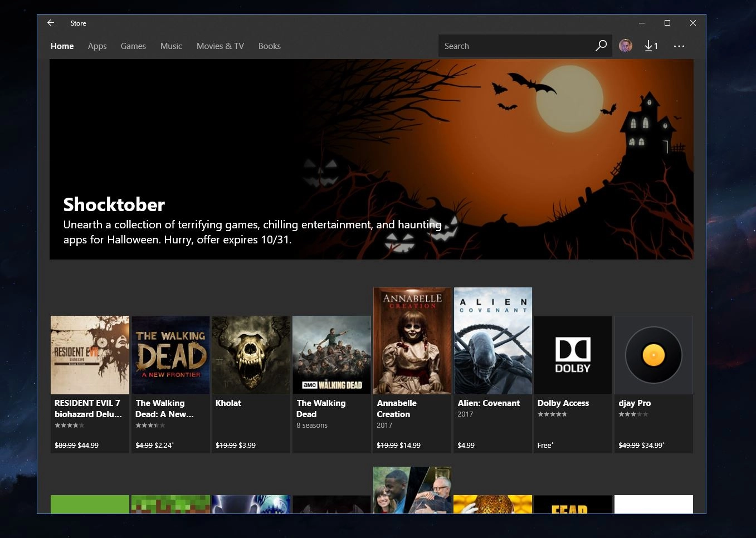Viewport: 756px width, 538px height.
Task: Click the $3.99 Kholat price
Action: point(247,445)
